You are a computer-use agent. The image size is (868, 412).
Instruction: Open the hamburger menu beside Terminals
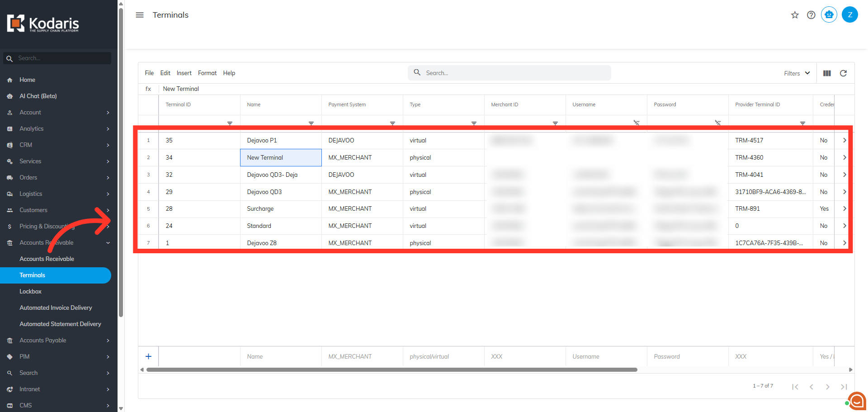tap(140, 15)
